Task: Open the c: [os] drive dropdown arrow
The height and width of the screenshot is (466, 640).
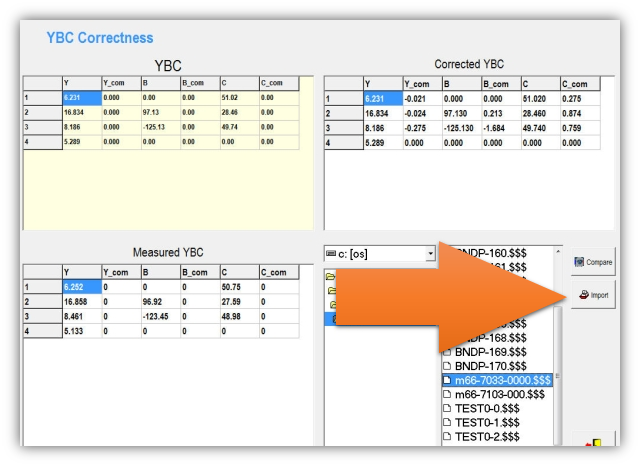Action: click(429, 254)
